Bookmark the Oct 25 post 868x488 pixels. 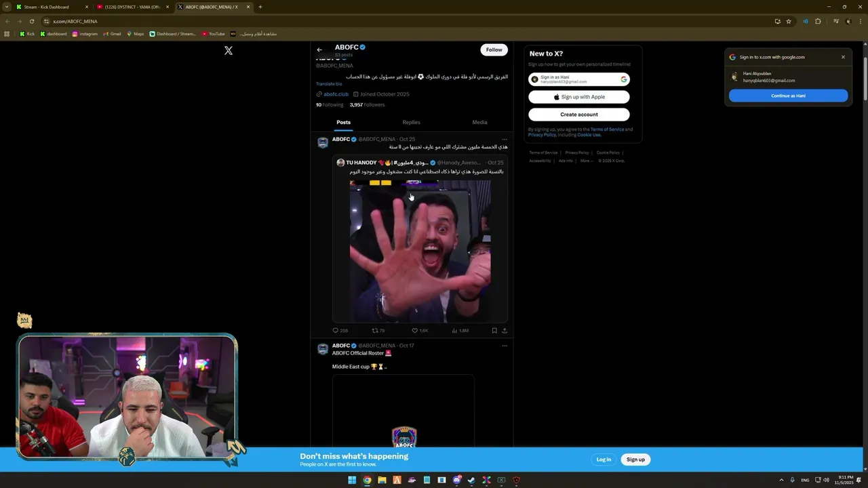494,331
